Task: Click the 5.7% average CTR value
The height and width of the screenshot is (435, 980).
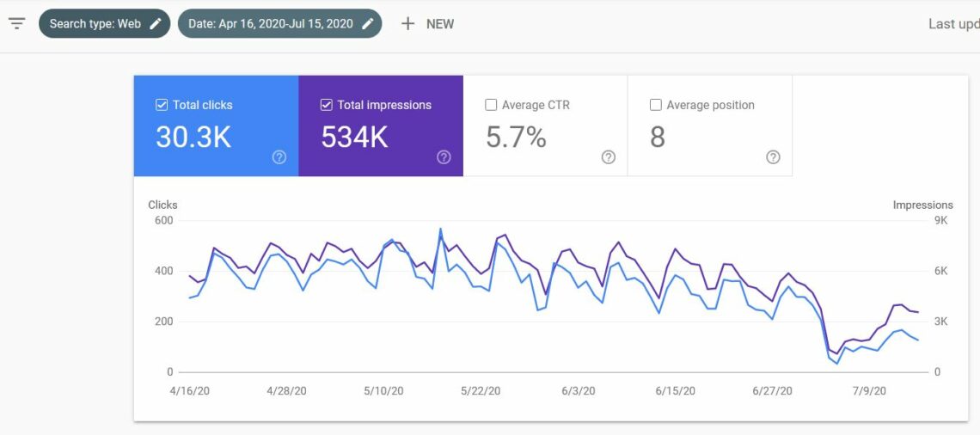Action: click(516, 138)
